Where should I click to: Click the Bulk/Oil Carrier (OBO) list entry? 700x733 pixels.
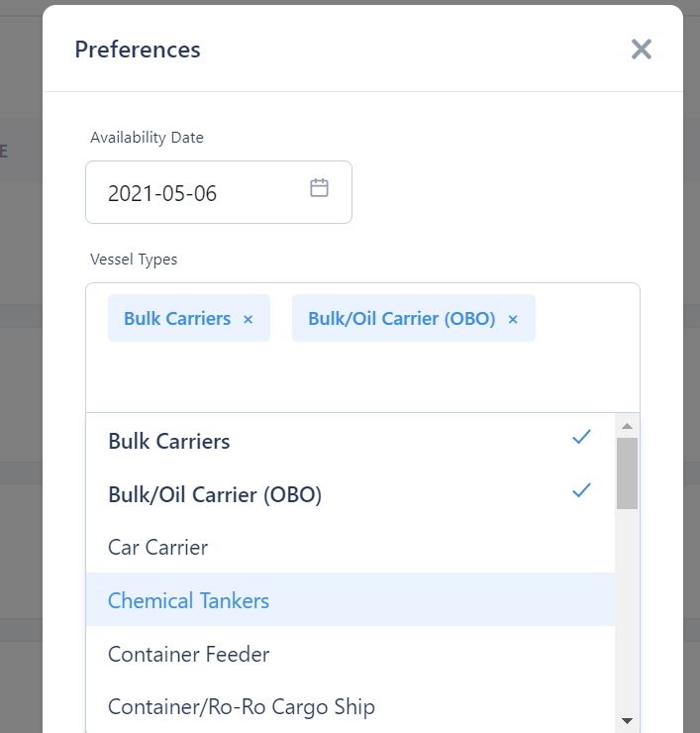pos(215,494)
